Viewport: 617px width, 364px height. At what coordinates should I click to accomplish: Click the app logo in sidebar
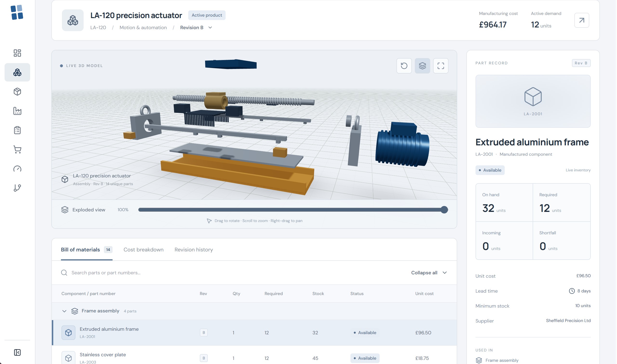17,12
